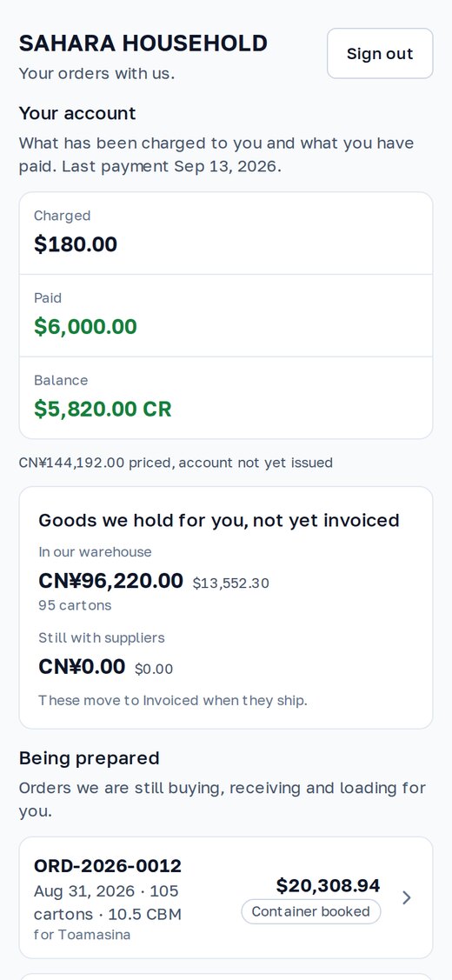Click the SAHARA HOUSEHOLD heading
This screenshot has height=980, width=452.
point(143,43)
